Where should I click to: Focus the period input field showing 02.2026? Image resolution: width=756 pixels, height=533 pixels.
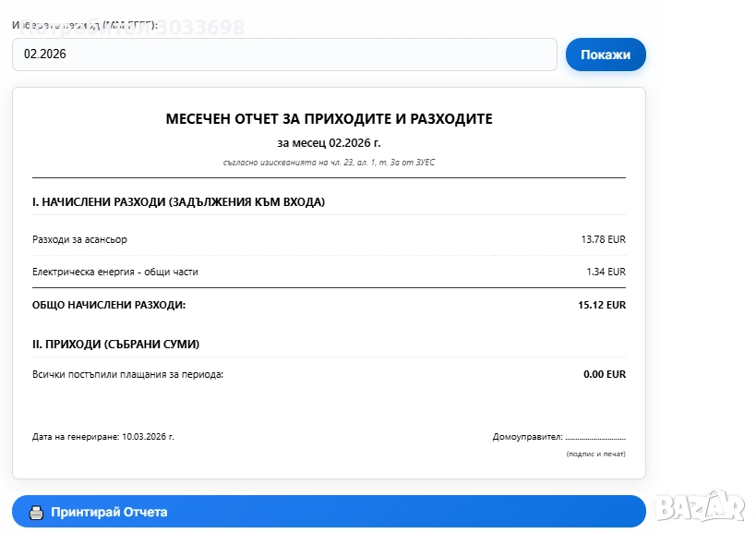point(284,55)
